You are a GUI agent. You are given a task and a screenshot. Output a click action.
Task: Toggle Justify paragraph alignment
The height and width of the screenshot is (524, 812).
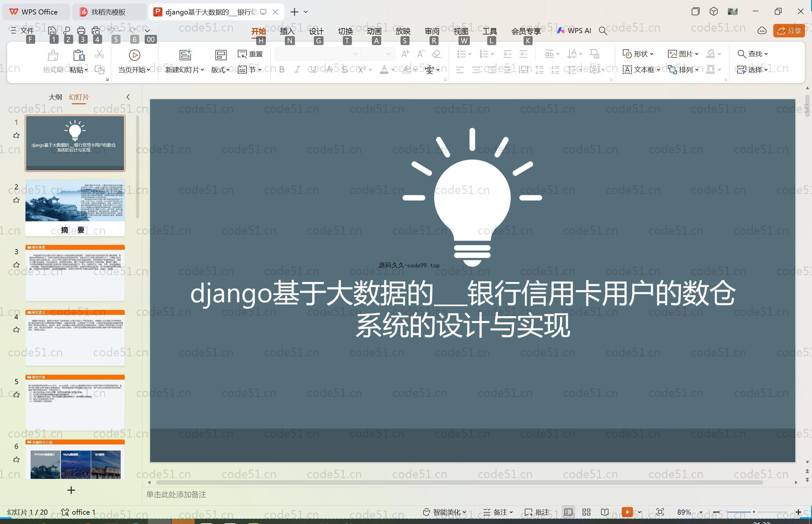508,70
